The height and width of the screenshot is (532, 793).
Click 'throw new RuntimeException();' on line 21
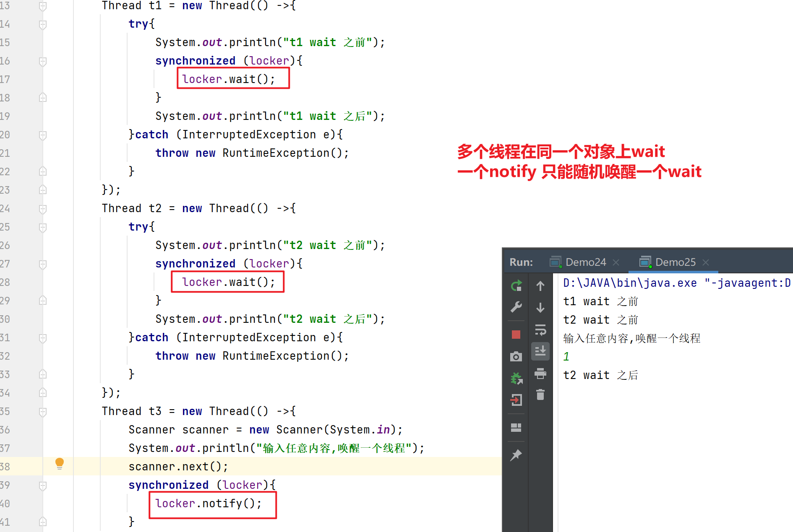coord(252,153)
